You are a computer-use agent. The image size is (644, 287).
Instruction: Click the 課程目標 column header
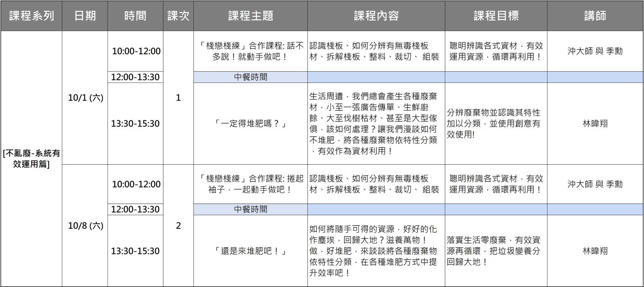pyautogui.click(x=496, y=16)
